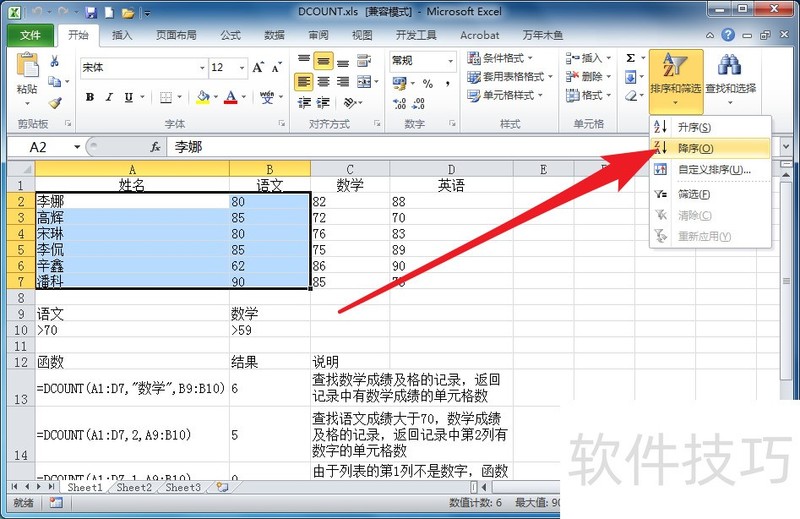
Task: Switch to the Sheet2 tab
Action: [134, 487]
